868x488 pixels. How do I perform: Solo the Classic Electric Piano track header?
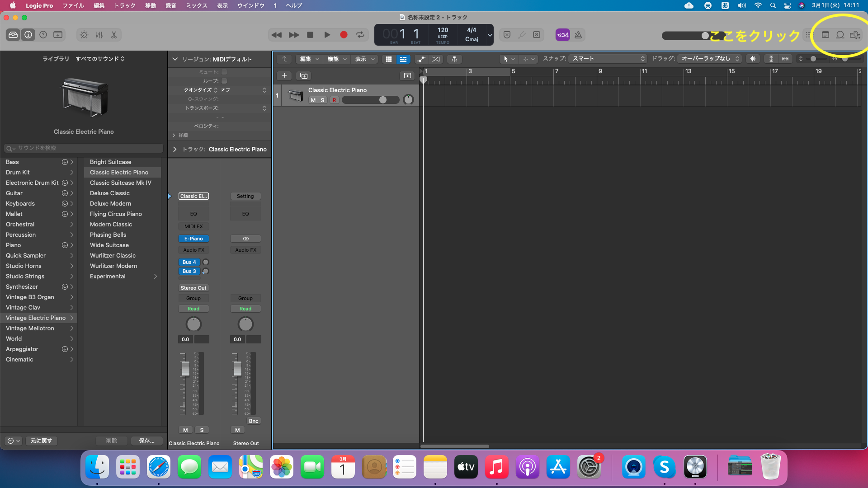(323, 100)
